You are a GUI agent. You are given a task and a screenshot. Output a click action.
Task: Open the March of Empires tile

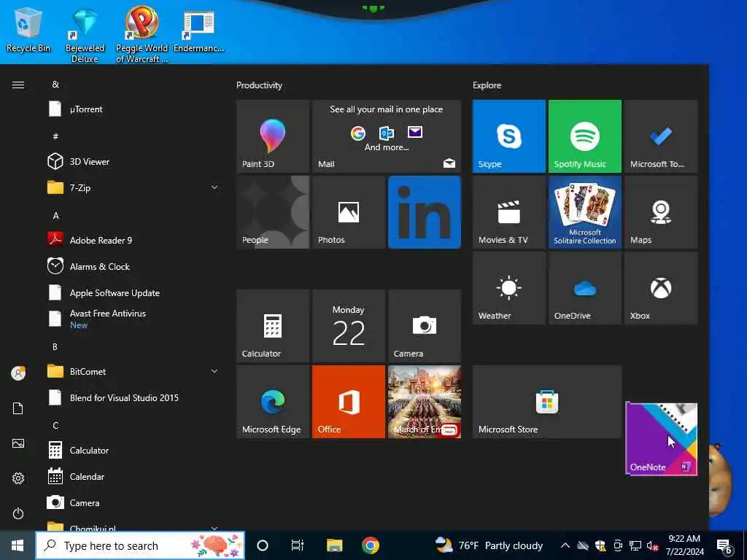tap(425, 402)
